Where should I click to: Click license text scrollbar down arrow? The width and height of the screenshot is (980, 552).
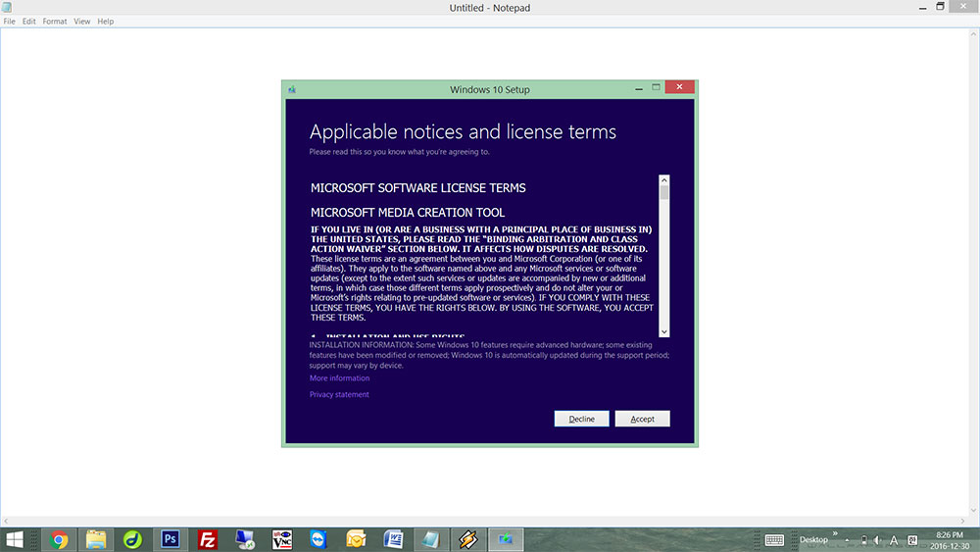point(664,332)
